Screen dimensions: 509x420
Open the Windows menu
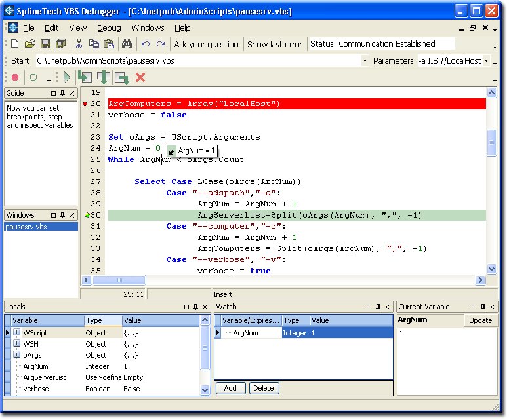pos(148,28)
